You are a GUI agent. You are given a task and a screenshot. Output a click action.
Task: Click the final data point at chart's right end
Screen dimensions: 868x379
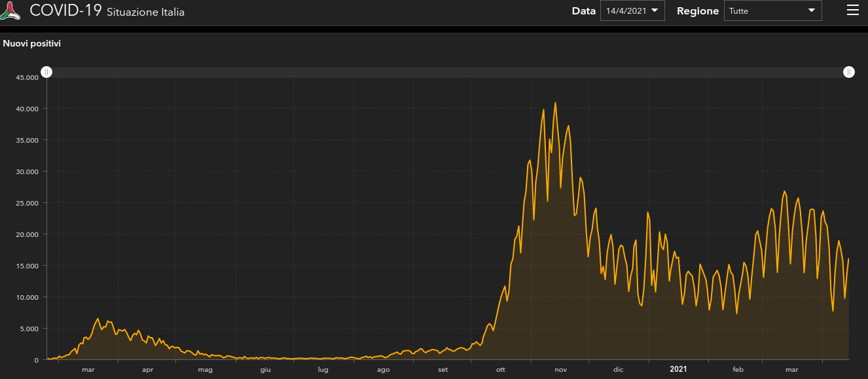848,259
